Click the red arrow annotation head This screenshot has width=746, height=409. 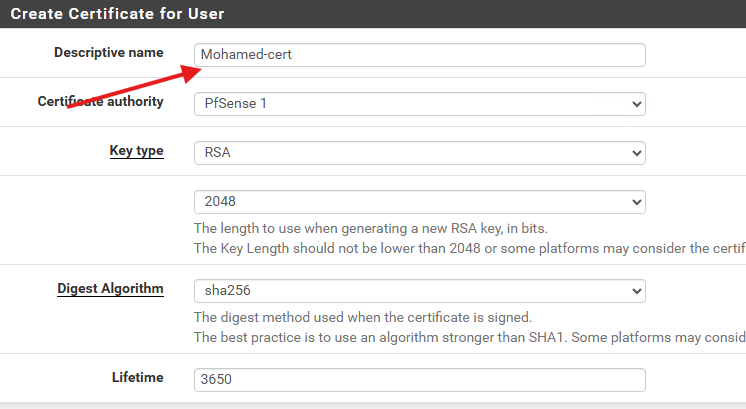pos(192,73)
